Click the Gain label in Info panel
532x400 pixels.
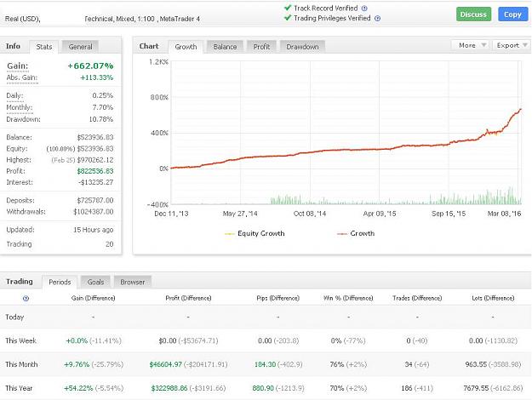click(x=18, y=66)
